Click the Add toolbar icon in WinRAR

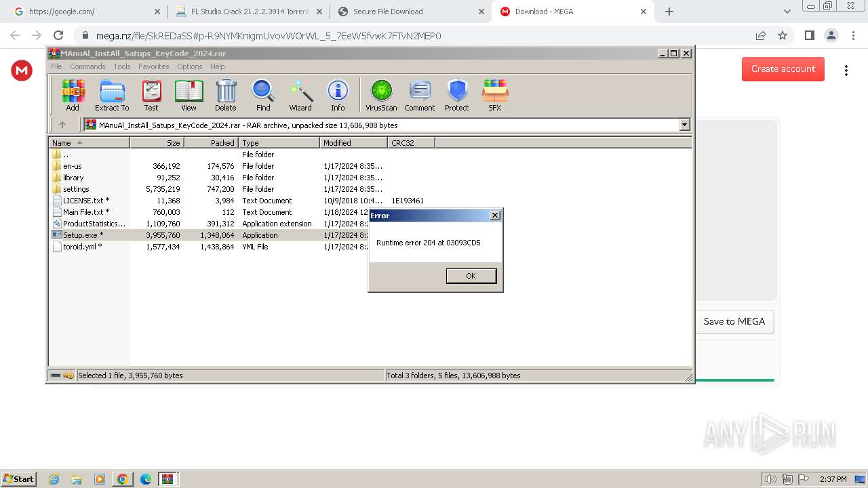point(73,95)
